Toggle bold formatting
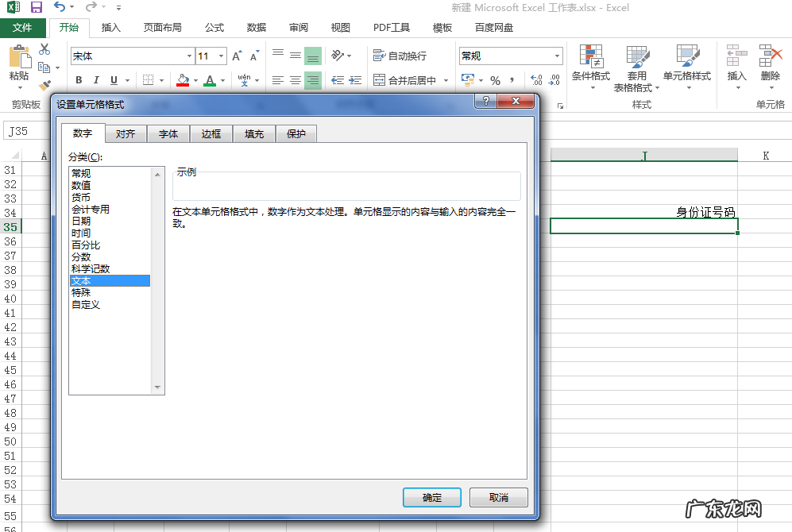 tap(79, 79)
